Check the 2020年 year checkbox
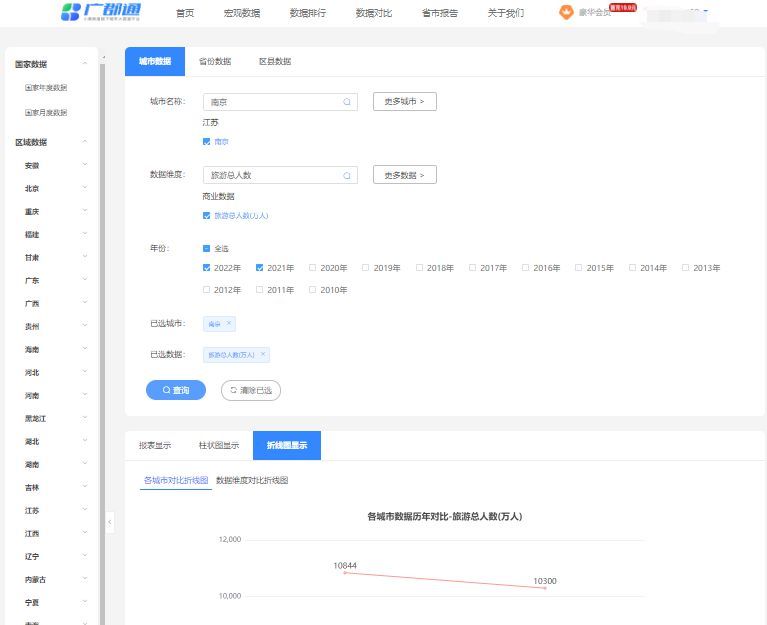This screenshot has width=767, height=625. pos(313,268)
